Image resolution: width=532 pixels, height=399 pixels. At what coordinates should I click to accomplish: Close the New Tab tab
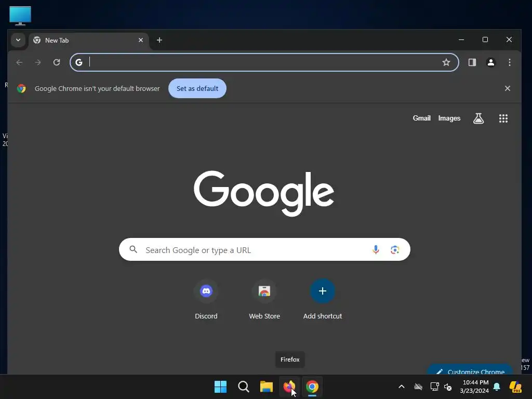141,40
